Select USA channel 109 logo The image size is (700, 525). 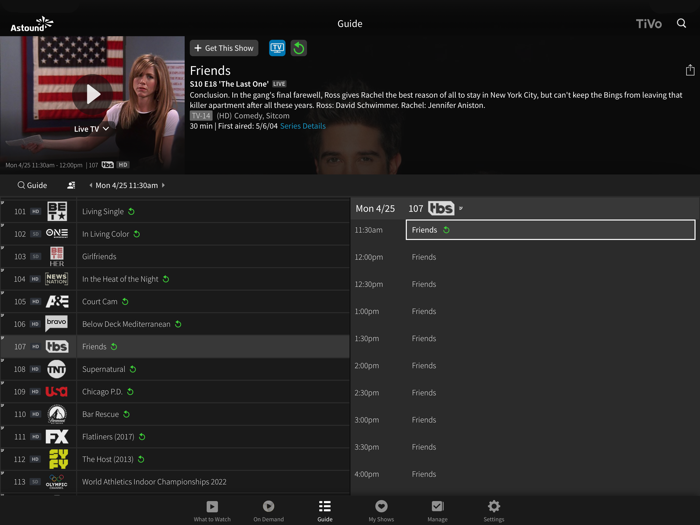pyautogui.click(x=57, y=392)
